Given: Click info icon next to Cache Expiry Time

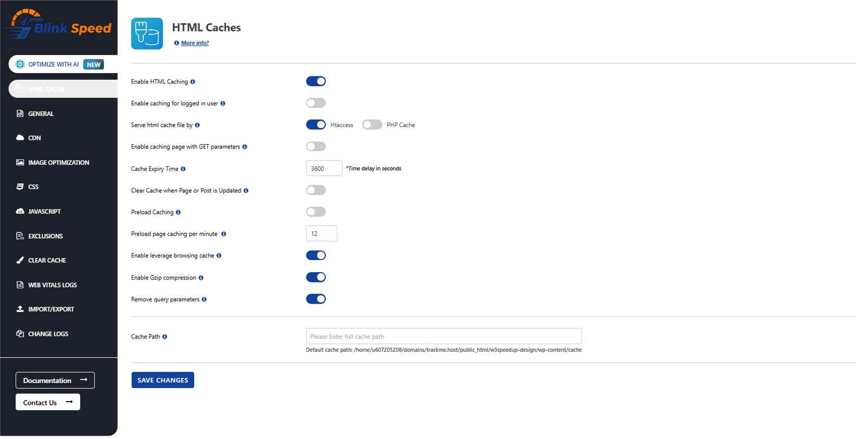Looking at the screenshot, I should coord(183,169).
